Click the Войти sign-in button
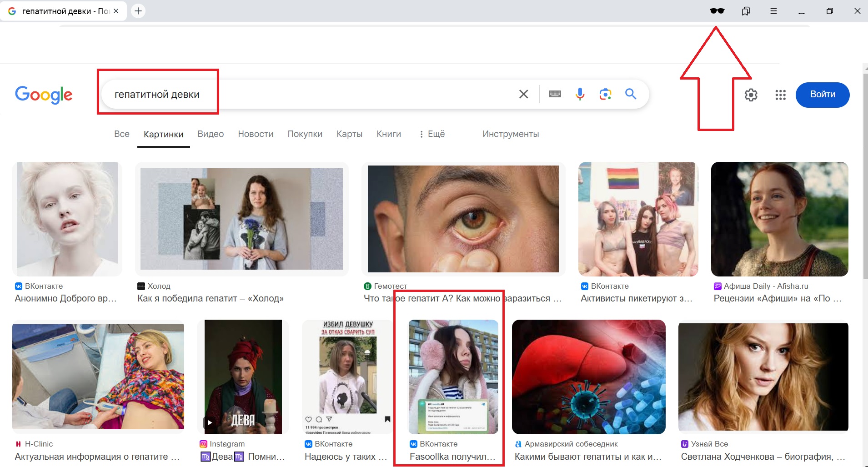 pos(823,95)
